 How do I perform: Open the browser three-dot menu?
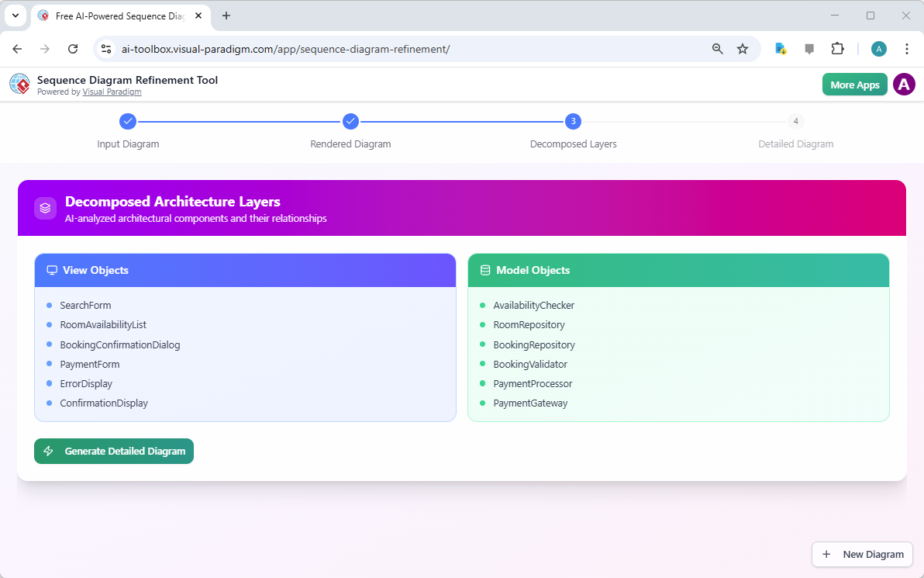click(907, 48)
